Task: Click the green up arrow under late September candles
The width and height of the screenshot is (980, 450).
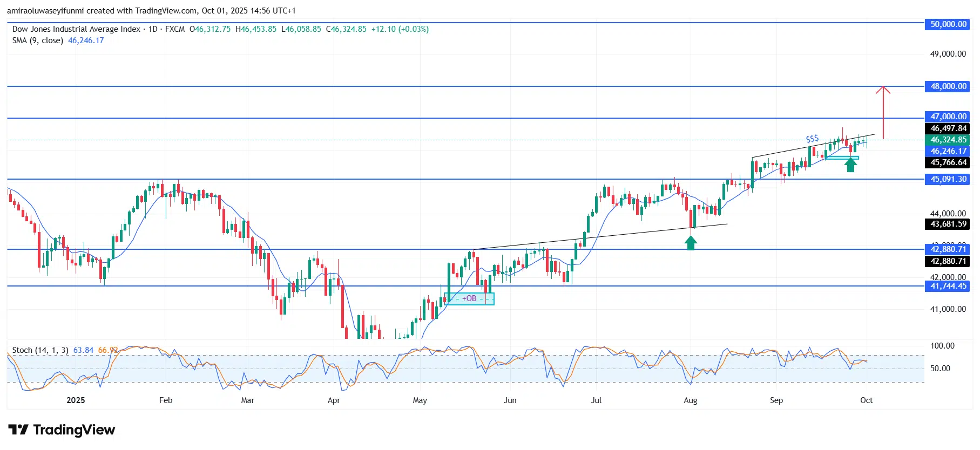Action: (851, 165)
